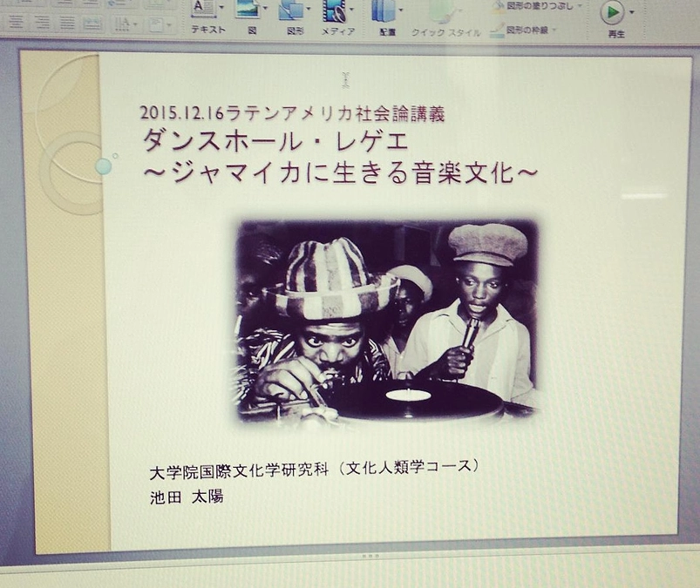The width and height of the screenshot is (700, 588).
Task: Click the author name 池田 太陽 text
Action: [186, 499]
